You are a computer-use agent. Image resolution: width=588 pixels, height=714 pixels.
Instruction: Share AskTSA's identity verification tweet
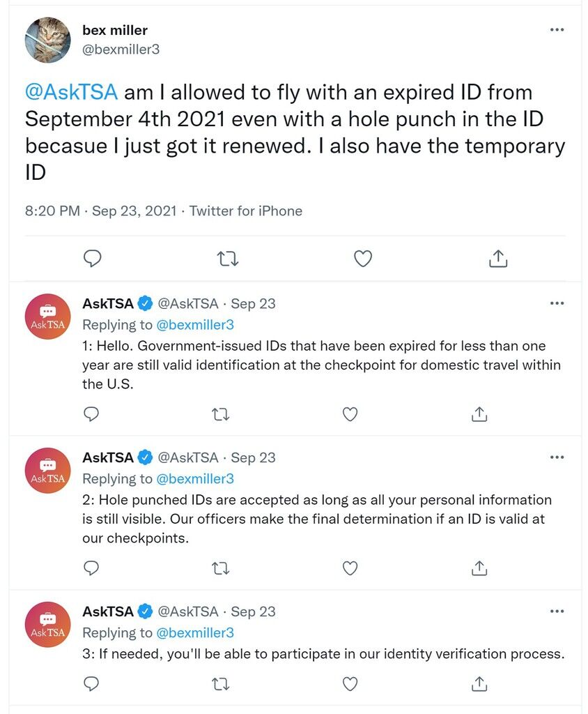coord(479,683)
